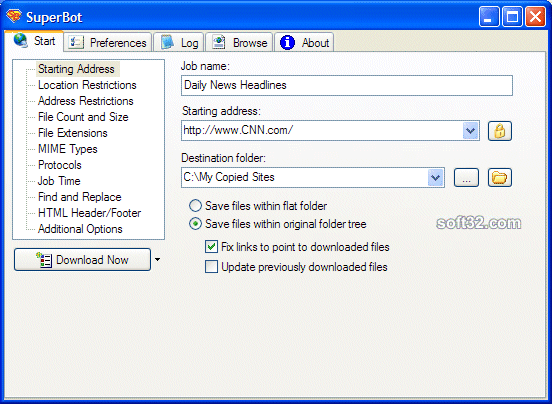This screenshot has width=552, height=404.
Task: Maximize the SuperBot window
Action: (x=512, y=17)
